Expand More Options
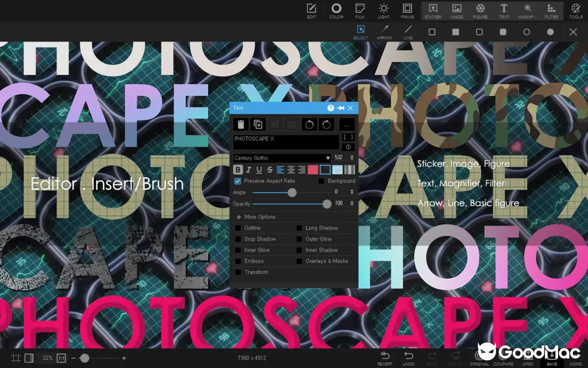This screenshot has width=588, height=368. pyautogui.click(x=256, y=217)
